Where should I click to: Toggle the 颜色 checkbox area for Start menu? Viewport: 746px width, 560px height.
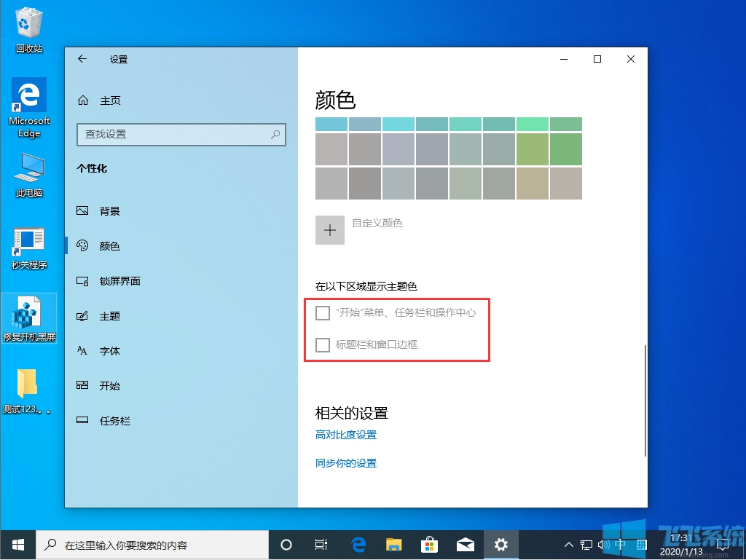coord(322,312)
